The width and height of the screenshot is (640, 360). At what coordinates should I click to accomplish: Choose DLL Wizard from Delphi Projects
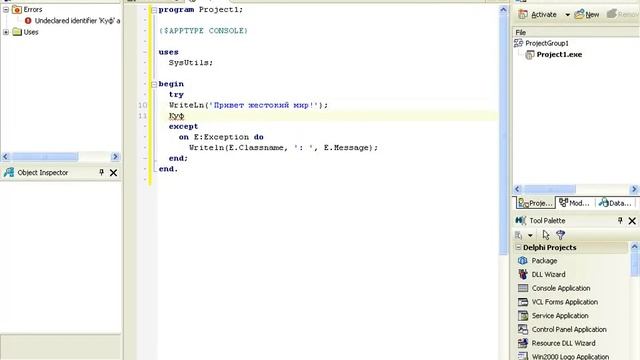point(542,274)
